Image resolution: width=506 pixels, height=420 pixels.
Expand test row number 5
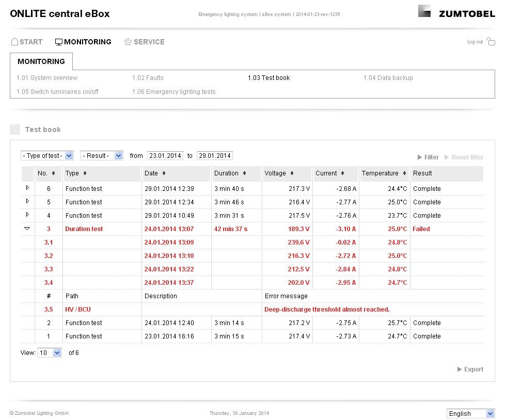coord(27,201)
